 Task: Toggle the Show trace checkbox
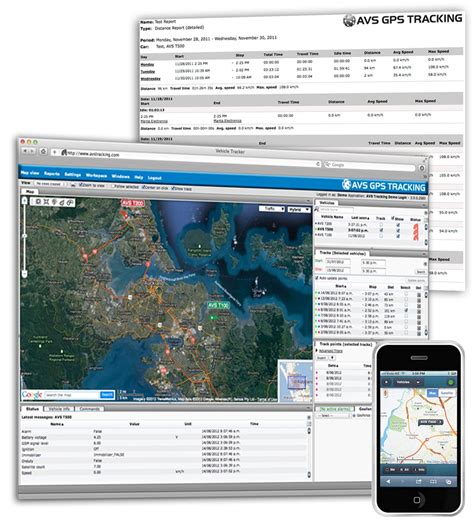173,189
